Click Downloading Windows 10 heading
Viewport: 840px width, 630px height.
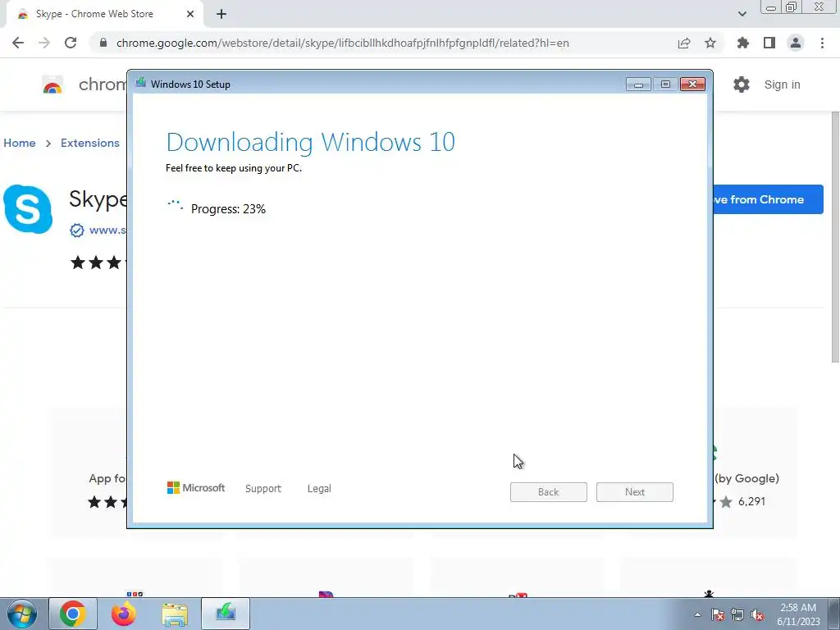point(311,142)
